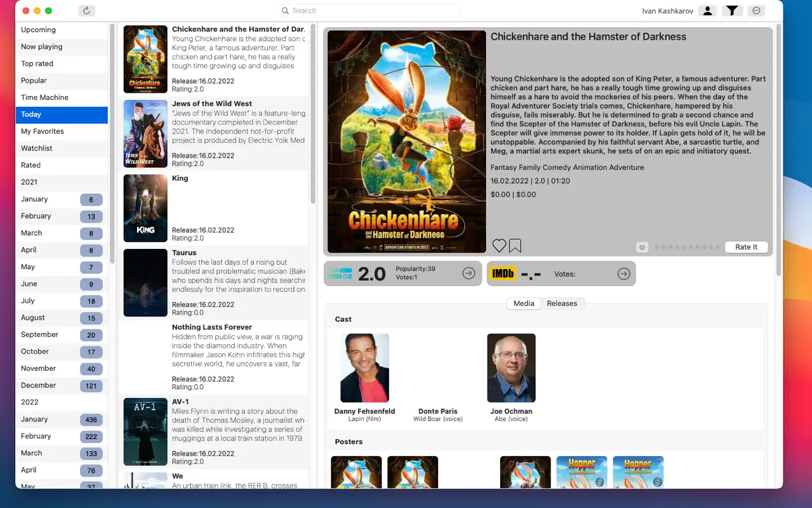This screenshot has width=812, height=508.
Task: Select the Media tab
Action: (523, 303)
